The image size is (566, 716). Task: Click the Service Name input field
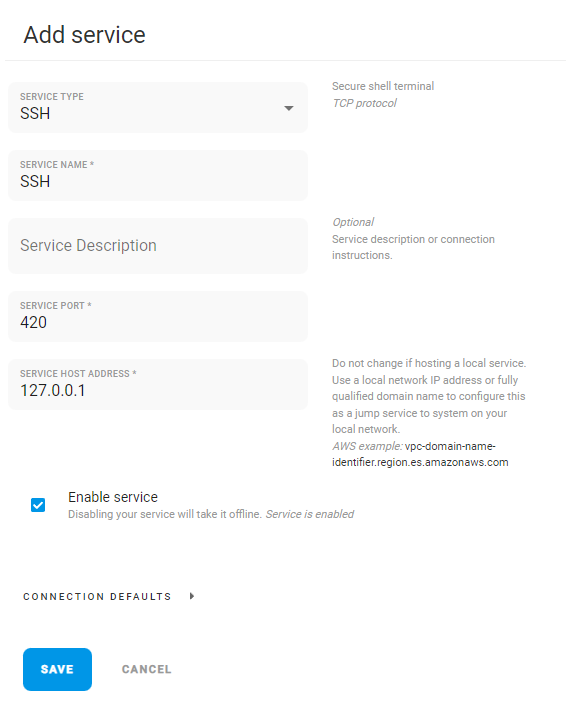pyautogui.click(x=158, y=175)
